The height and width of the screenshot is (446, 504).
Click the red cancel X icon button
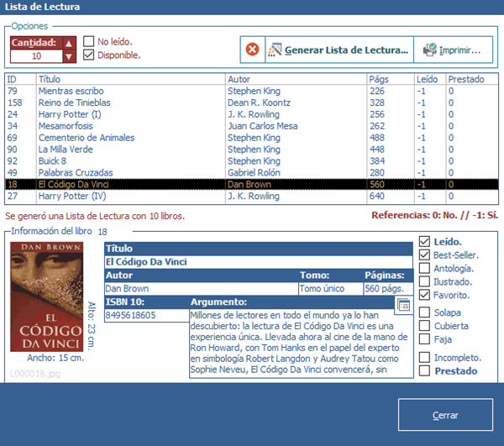[253, 50]
